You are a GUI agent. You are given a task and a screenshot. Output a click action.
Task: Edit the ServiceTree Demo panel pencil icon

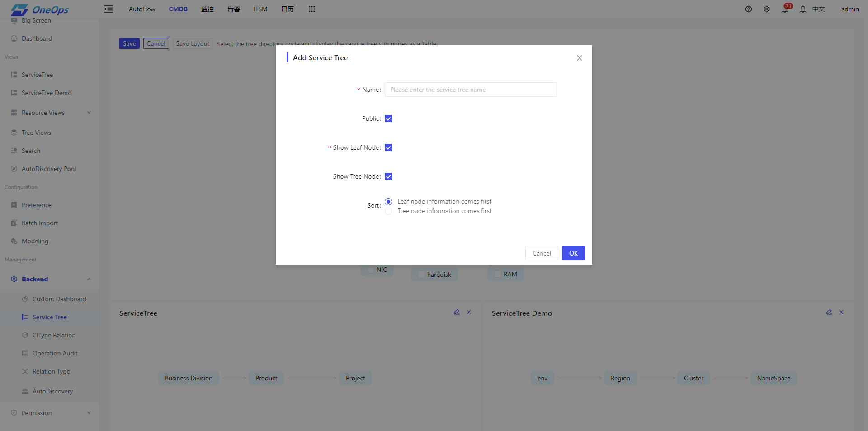(x=829, y=312)
